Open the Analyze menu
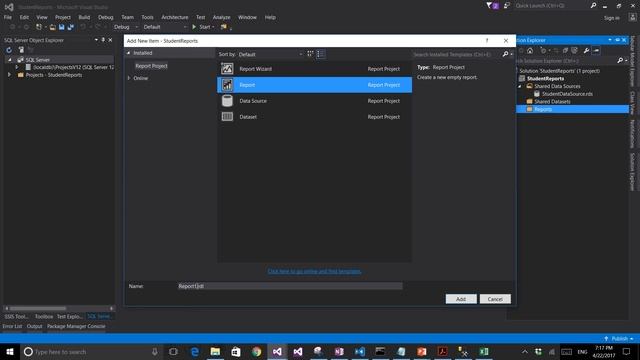 pos(222,17)
